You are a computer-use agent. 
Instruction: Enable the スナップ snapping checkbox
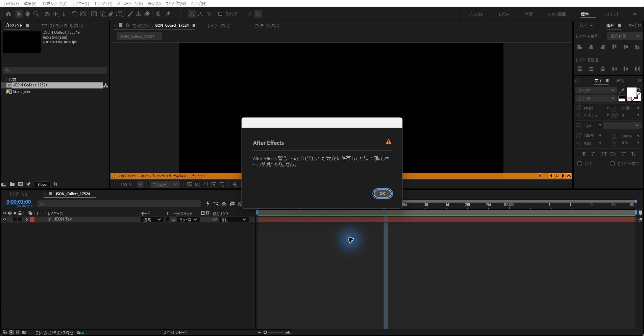click(220, 14)
